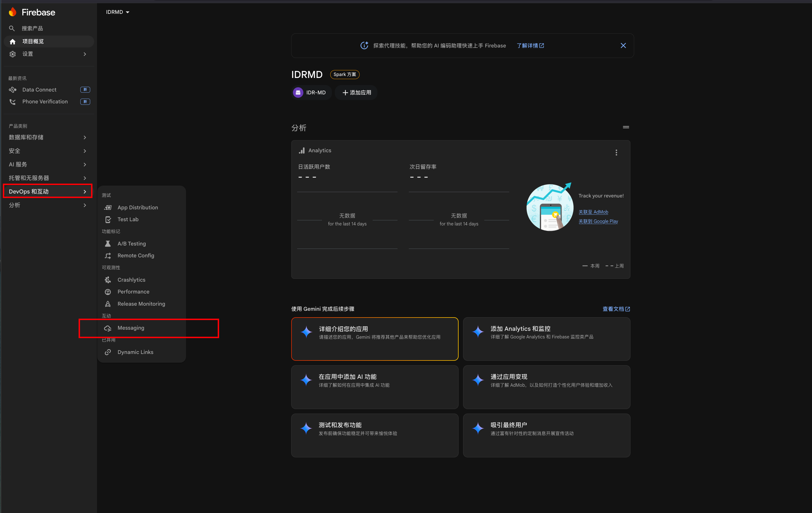The height and width of the screenshot is (513, 812).
Task: Expand the 托管和无服务器 category
Action: (x=47, y=178)
